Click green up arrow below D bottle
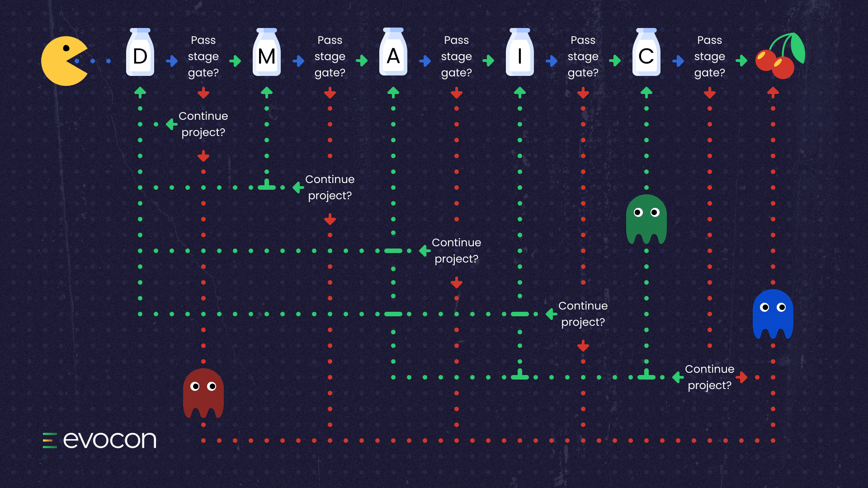868x488 pixels. pos(140,93)
